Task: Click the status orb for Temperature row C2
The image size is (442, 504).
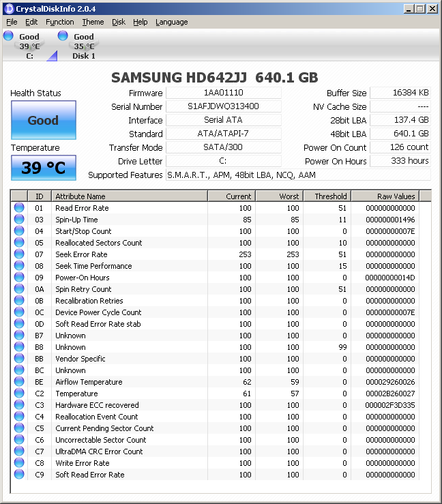Action: click(19, 393)
